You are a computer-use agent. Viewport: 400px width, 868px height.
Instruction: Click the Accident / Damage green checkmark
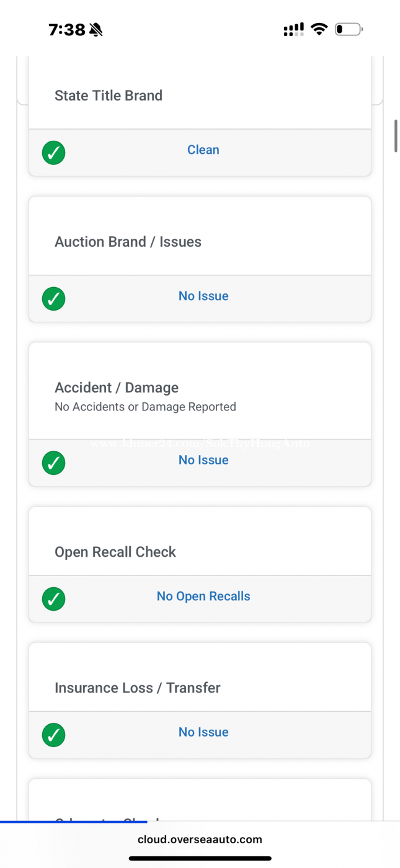point(54,463)
